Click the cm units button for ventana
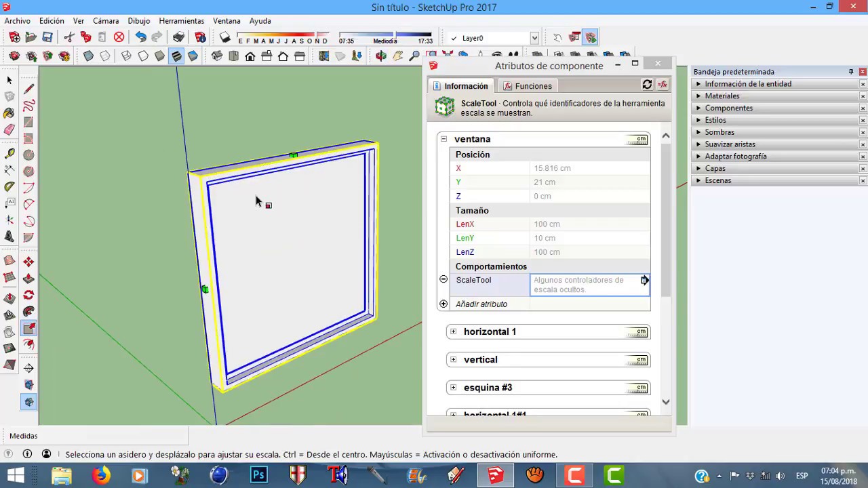Image resolution: width=868 pixels, height=488 pixels. point(637,140)
